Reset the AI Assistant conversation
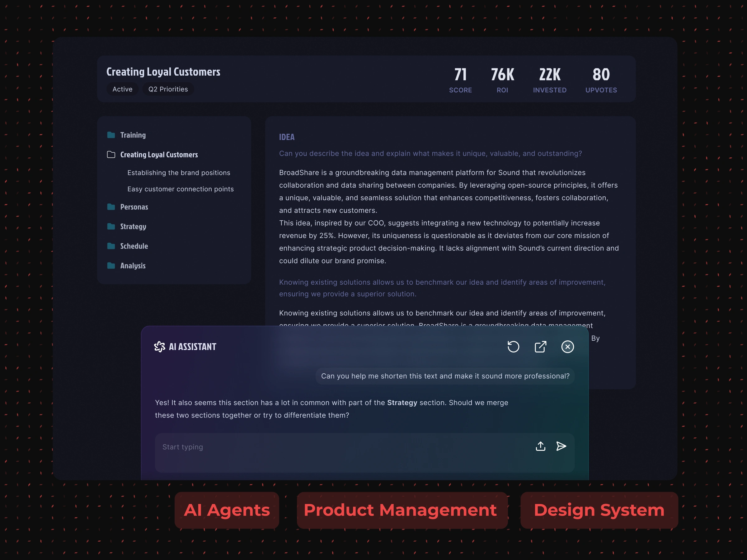The height and width of the screenshot is (560, 747). [x=513, y=347]
